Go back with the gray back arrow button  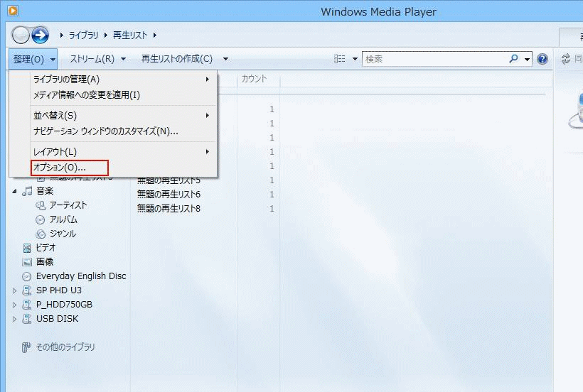pyautogui.click(x=21, y=36)
